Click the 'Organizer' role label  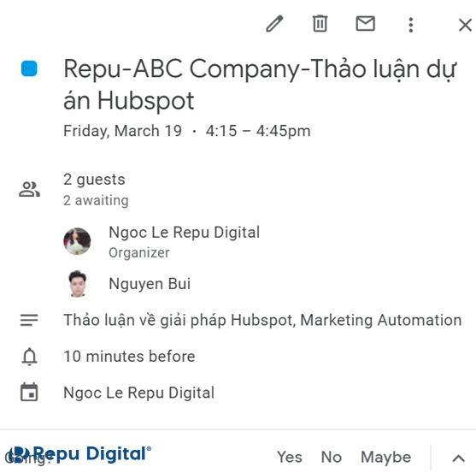point(139,253)
